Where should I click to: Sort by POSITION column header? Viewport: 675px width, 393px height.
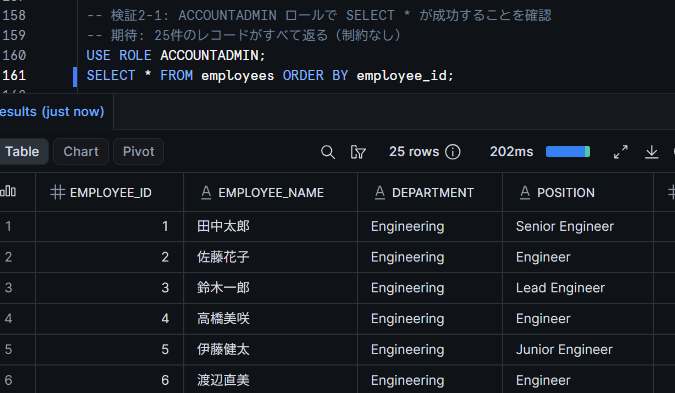566,192
